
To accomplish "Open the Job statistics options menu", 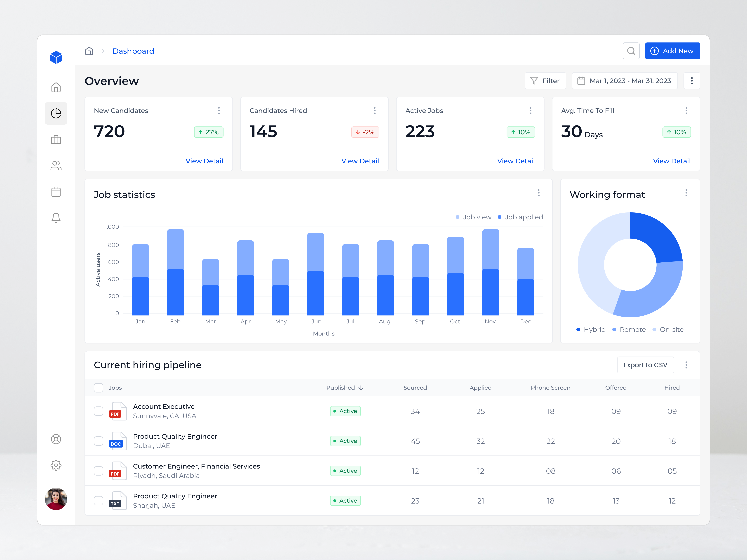I will (539, 193).
